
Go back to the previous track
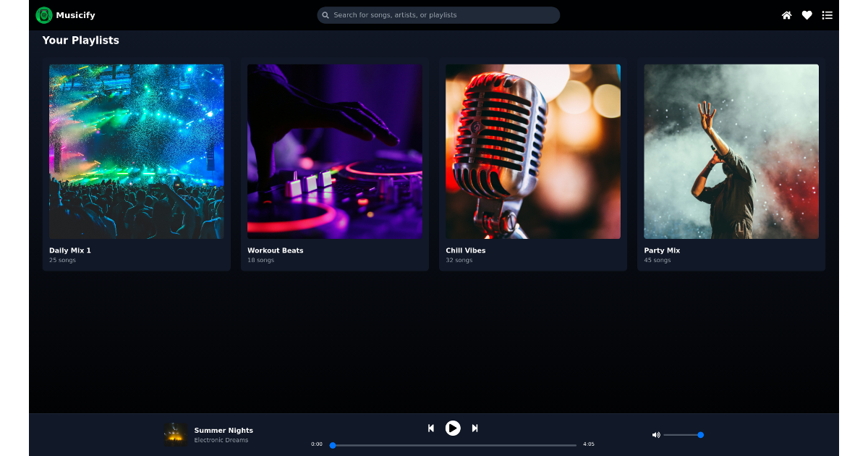pos(431,428)
